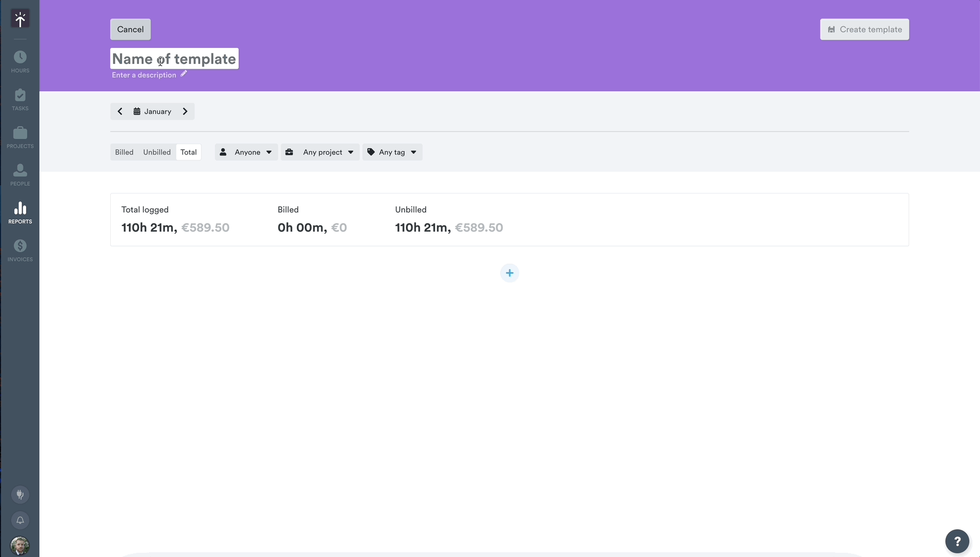Click the blue plus add widget button
980x557 pixels.
(x=509, y=273)
